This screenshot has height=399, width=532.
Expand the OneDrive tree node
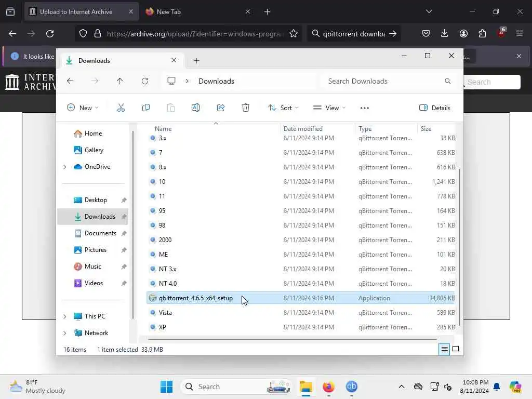64,167
